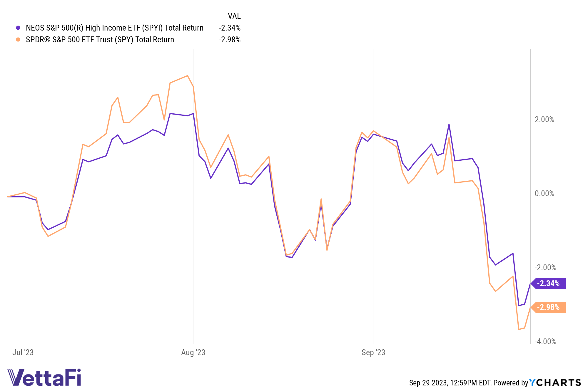Click the 2.00% y-axis label

(544, 120)
